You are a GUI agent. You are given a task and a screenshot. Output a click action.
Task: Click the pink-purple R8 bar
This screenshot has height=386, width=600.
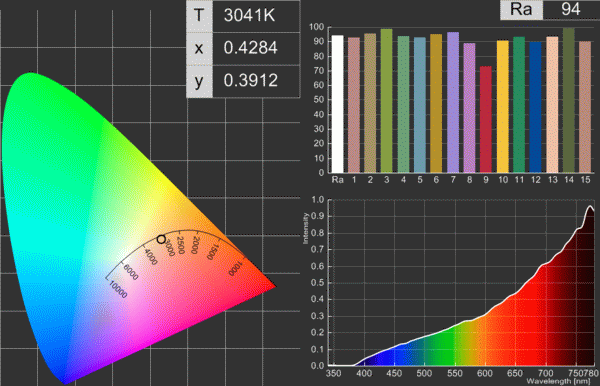point(470,108)
